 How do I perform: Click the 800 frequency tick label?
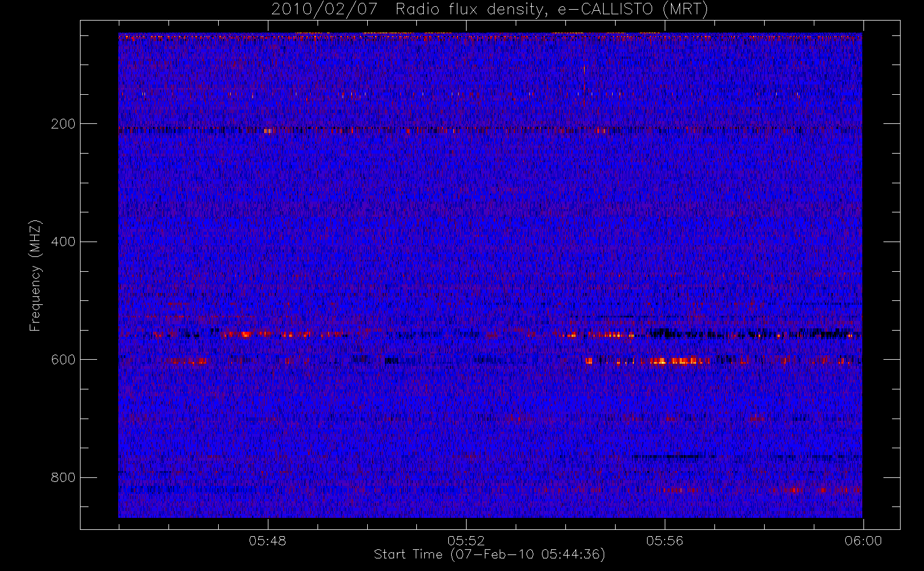pyautogui.click(x=63, y=477)
